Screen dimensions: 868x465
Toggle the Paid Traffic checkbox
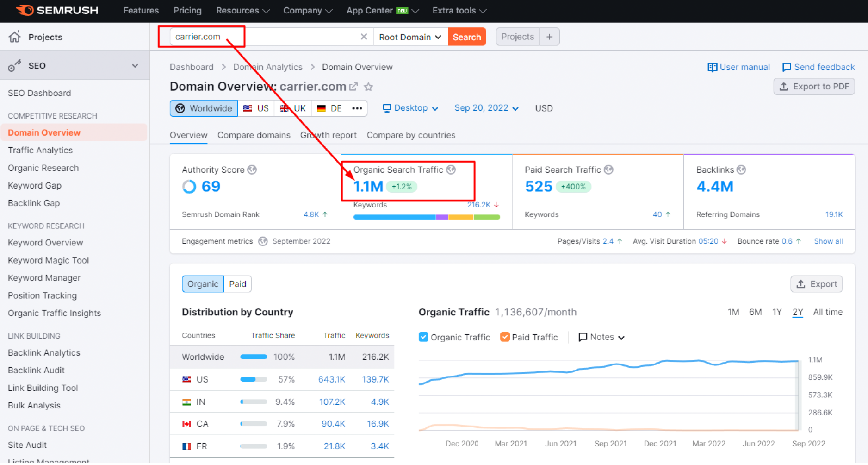click(505, 337)
